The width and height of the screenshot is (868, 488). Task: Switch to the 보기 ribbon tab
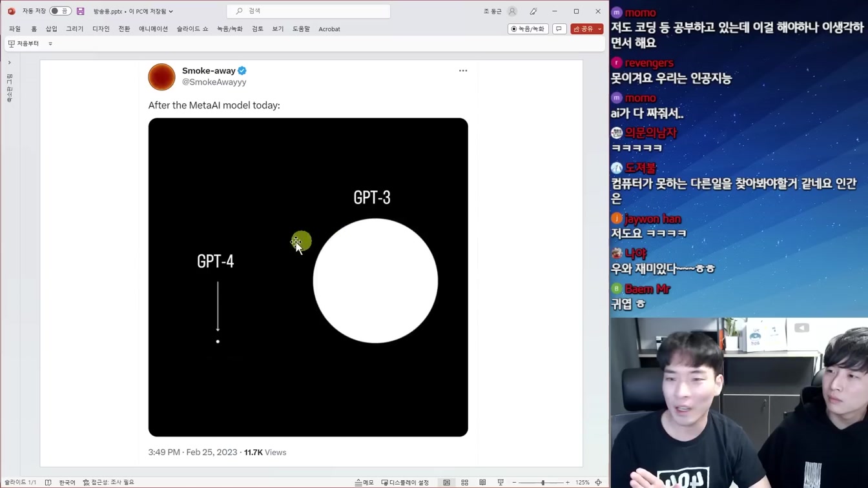click(x=278, y=29)
